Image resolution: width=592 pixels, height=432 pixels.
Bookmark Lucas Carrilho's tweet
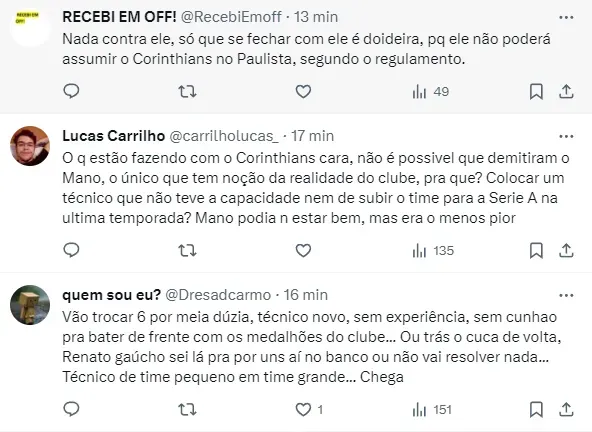(536, 250)
